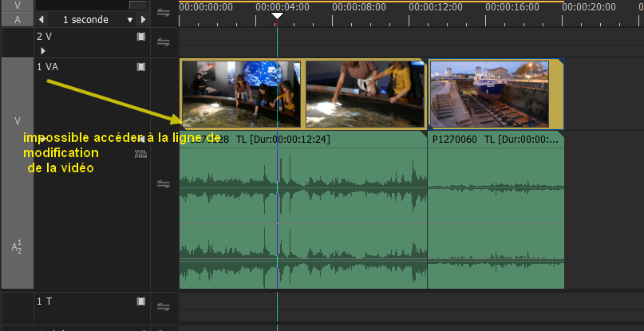Select the boat in dry dock clip
Screen dimensions: 644x331
pyautogui.click(x=495, y=94)
